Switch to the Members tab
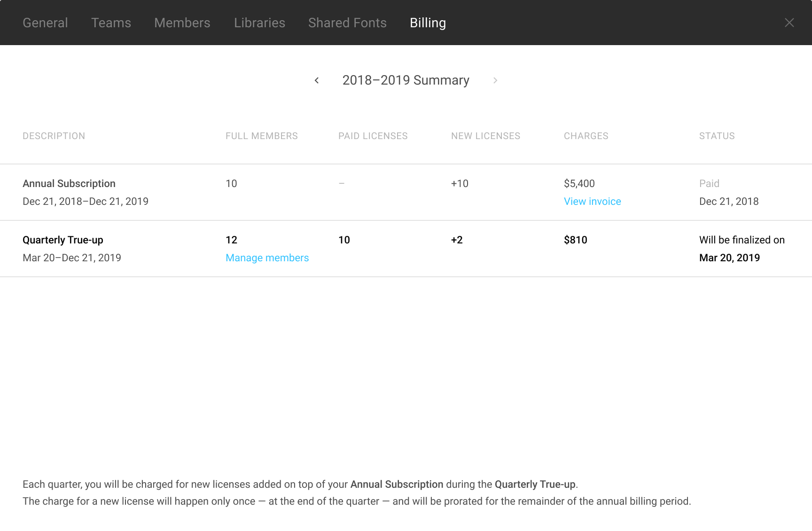812x531 pixels. 182,23
